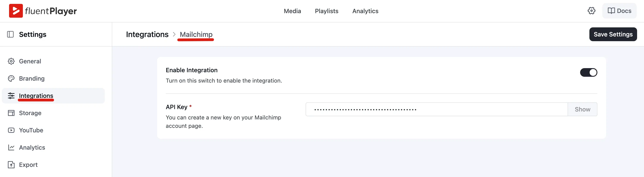Click the Integrations sliders icon
Image resolution: width=644 pixels, height=177 pixels.
click(11, 96)
